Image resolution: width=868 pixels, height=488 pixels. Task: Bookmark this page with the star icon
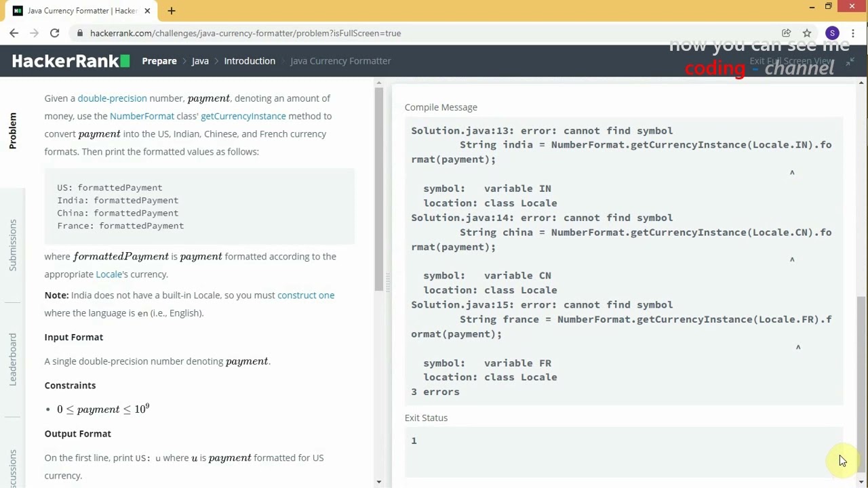tap(807, 33)
